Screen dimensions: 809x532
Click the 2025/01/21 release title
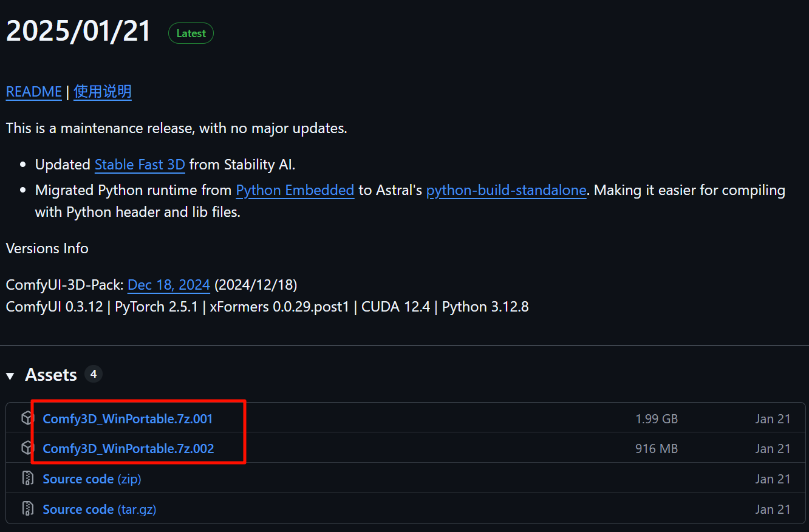coord(78,31)
